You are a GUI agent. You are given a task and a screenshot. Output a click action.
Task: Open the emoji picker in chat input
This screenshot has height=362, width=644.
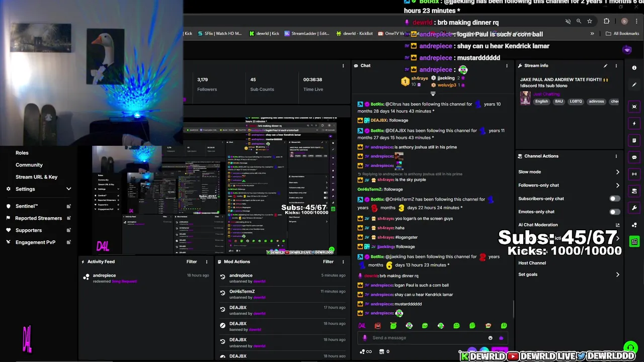[491, 338]
